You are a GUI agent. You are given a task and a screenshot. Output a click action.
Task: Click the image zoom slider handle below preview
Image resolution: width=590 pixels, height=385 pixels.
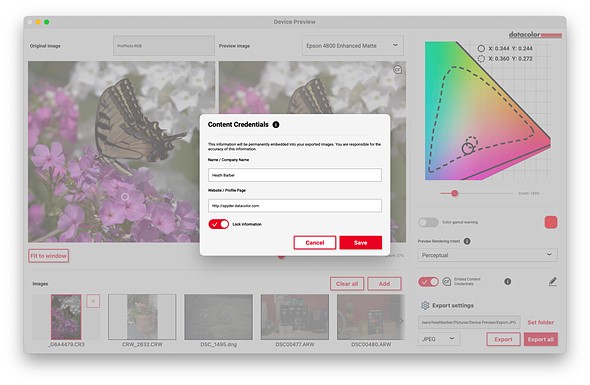[x=281, y=256]
